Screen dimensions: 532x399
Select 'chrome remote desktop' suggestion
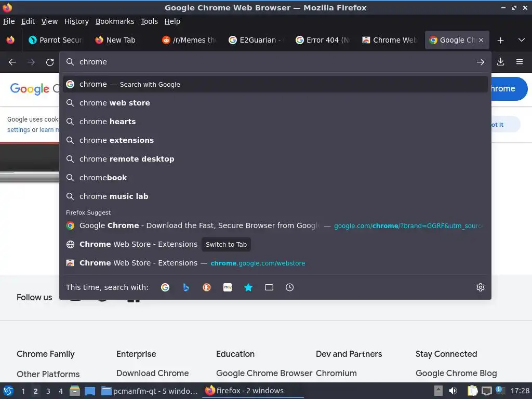(x=275, y=159)
